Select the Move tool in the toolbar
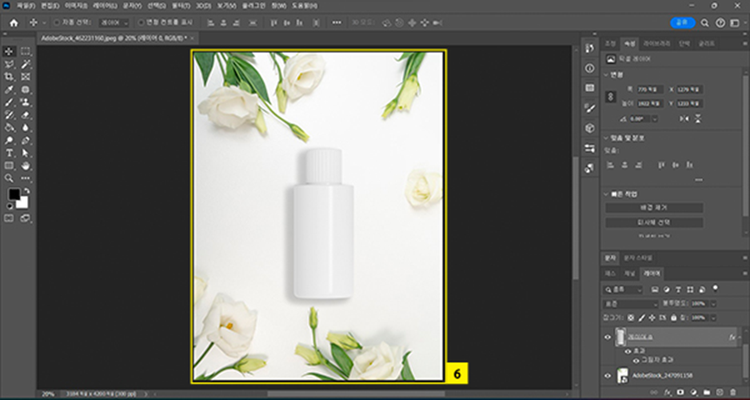The height and width of the screenshot is (400, 750). pyautogui.click(x=9, y=50)
